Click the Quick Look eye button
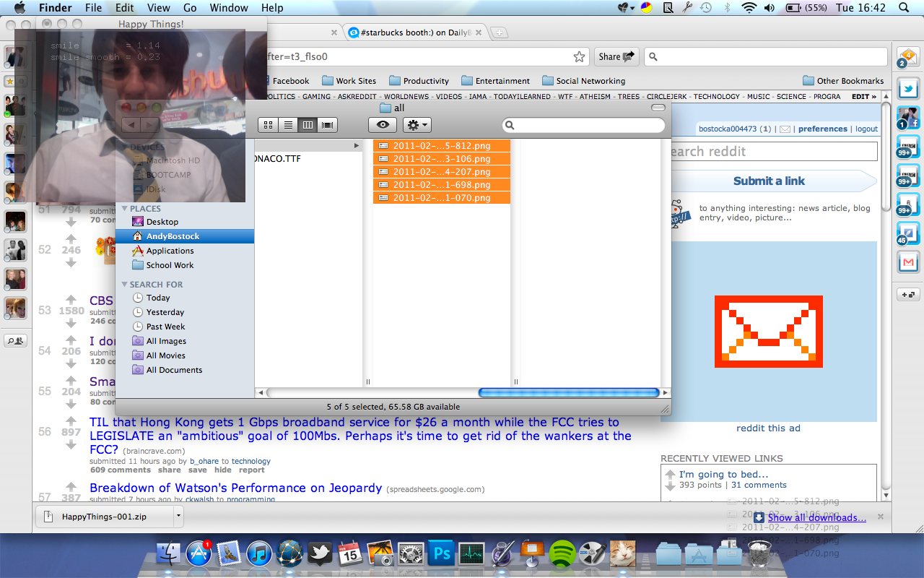Screen dimensions: 924x578 pos(383,125)
